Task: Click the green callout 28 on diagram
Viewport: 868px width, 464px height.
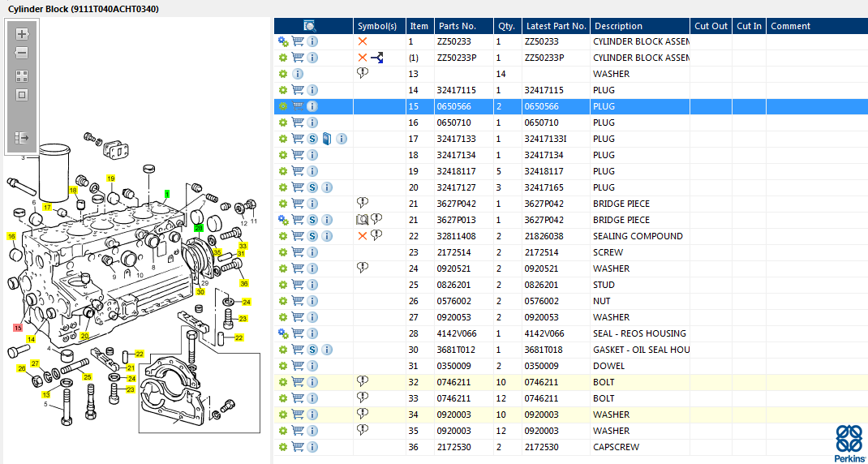Action: [x=199, y=229]
